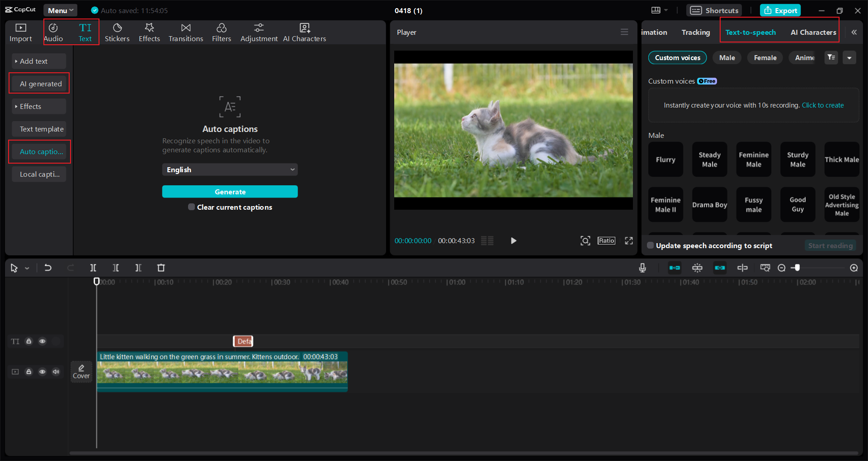This screenshot has width=868, height=461.
Task: Open the English language dropdown
Action: pyautogui.click(x=230, y=169)
